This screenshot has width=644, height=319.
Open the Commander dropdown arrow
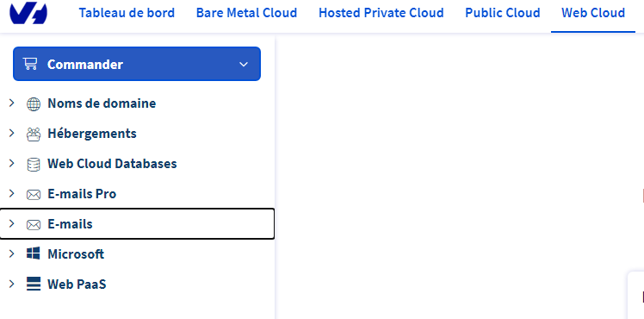click(x=244, y=64)
